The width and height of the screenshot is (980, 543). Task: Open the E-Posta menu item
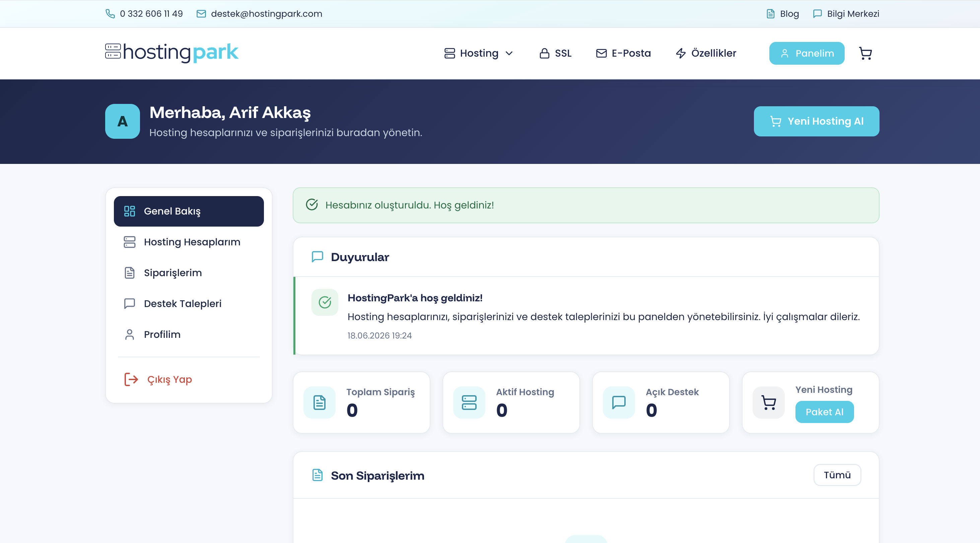coord(624,53)
